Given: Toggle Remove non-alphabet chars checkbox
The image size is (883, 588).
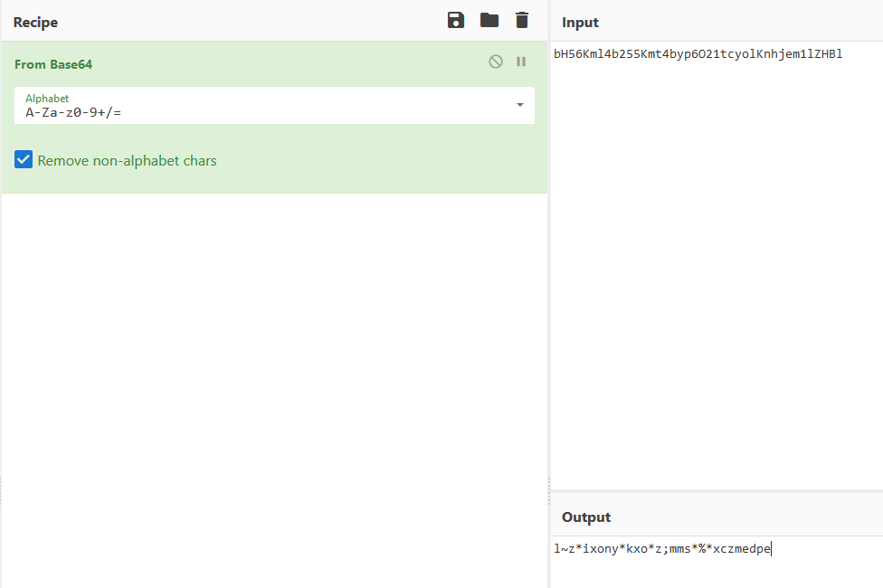Looking at the screenshot, I should click(x=24, y=159).
